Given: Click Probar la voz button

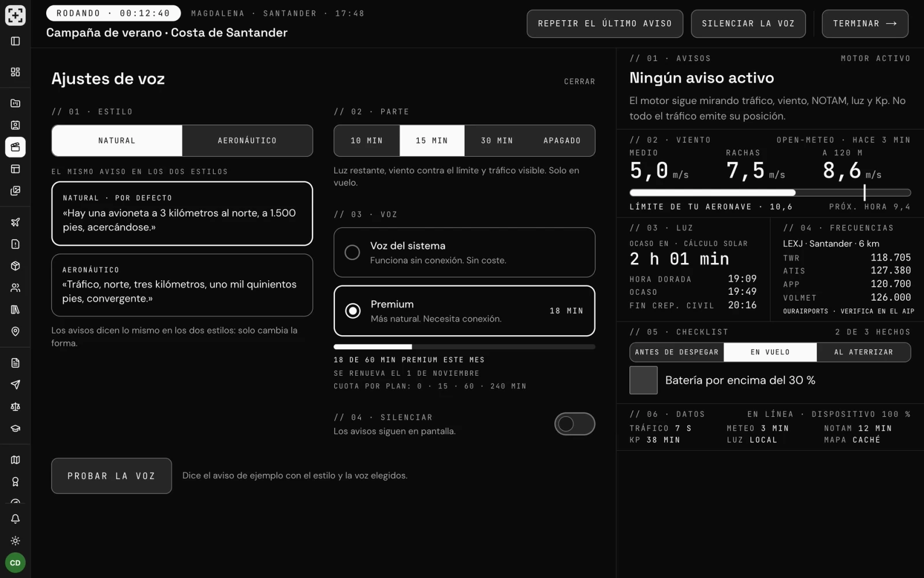Looking at the screenshot, I should 111,476.
